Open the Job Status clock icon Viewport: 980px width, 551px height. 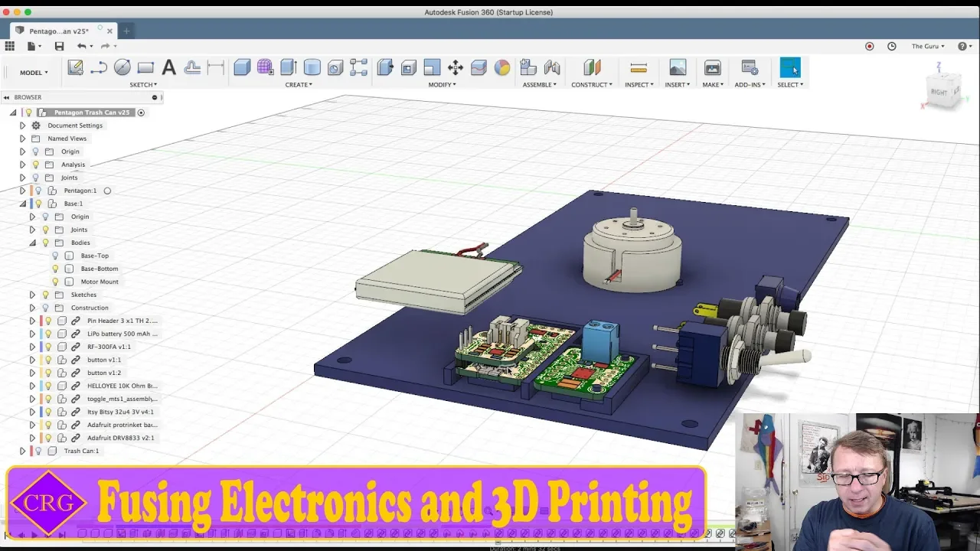coord(892,46)
